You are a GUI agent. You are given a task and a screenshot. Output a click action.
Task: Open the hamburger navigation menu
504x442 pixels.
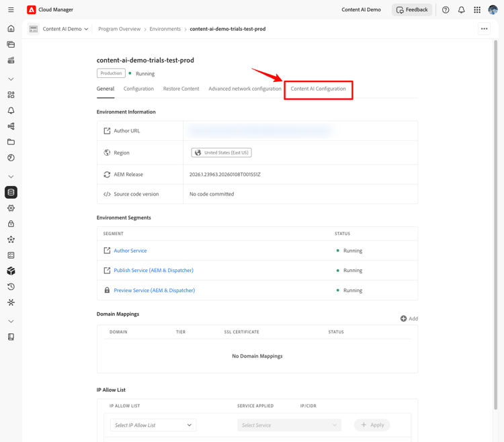pyautogui.click(x=11, y=9)
